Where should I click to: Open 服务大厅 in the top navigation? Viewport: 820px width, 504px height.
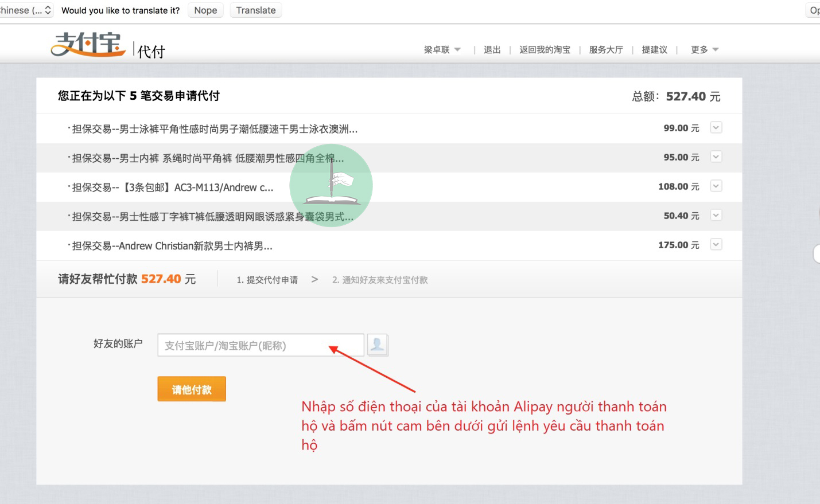click(605, 50)
